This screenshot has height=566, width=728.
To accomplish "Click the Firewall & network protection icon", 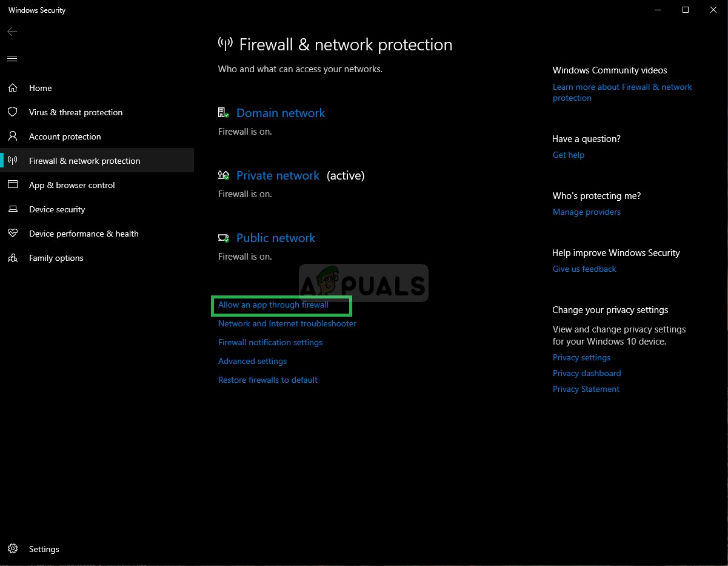I will pyautogui.click(x=13, y=160).
